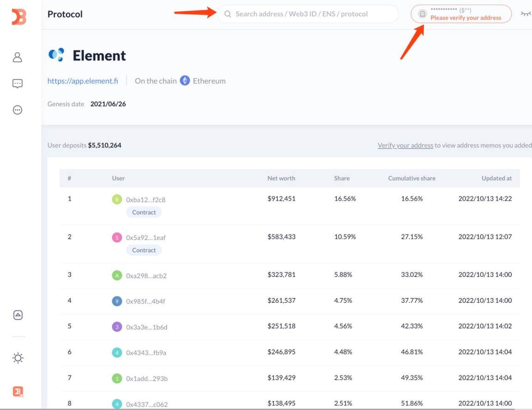Click cumulative share 37.77%
This screenshot has height=410, width=532.
411,300
